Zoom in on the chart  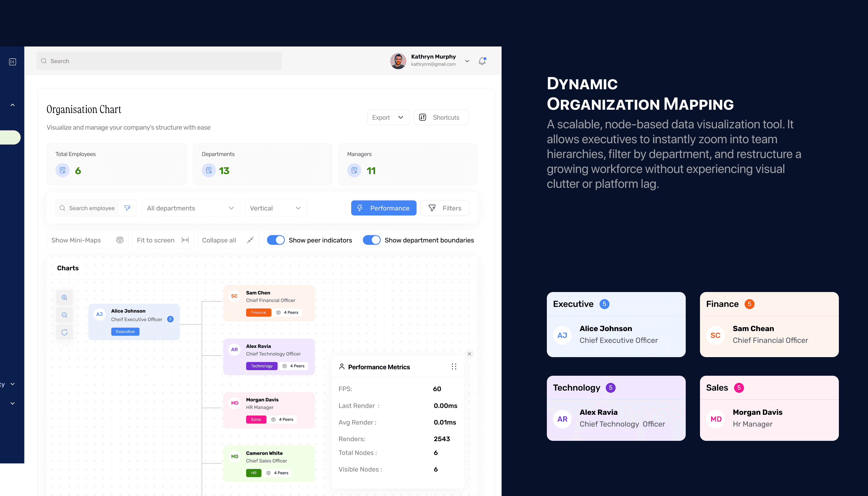coord(64,297)
